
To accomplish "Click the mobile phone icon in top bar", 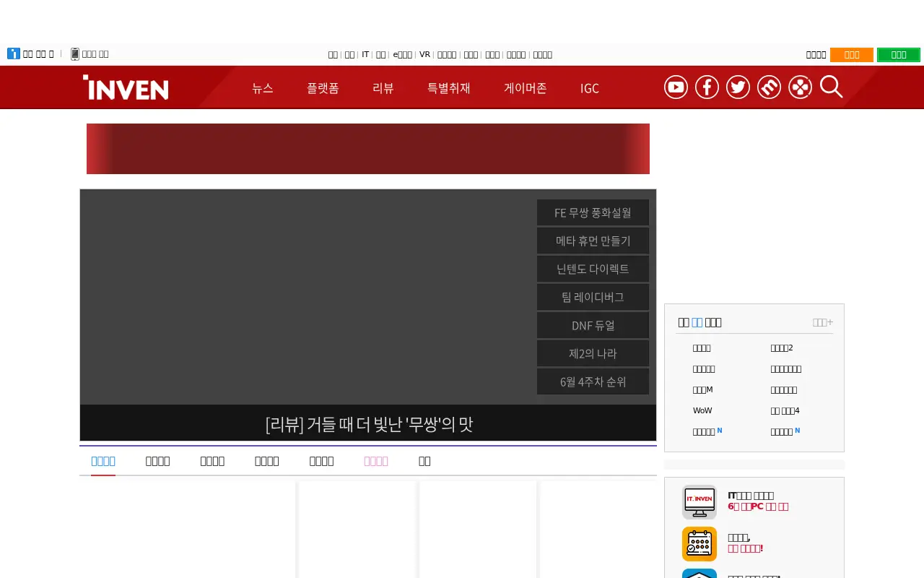I will [74, 54].
